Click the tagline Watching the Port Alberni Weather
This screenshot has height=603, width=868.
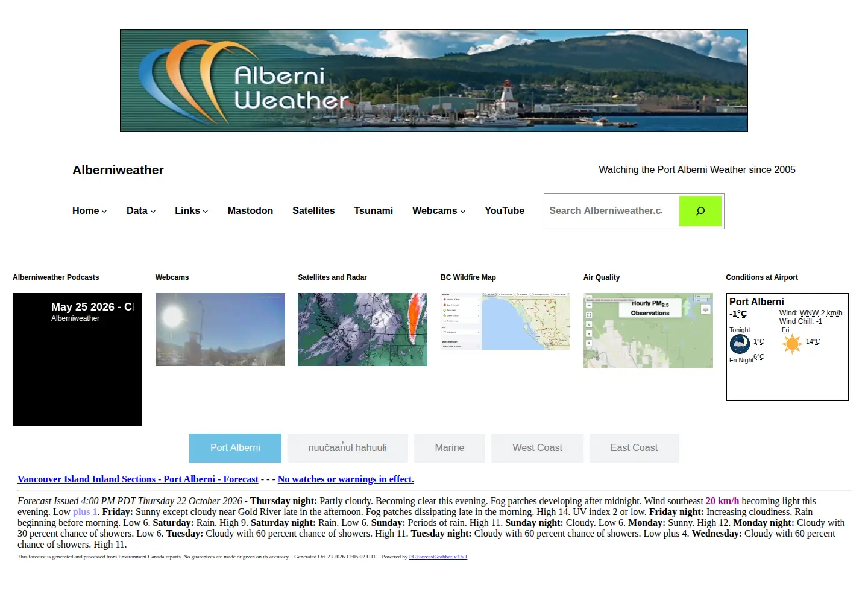pyautogui.click(x=697, y=170)
